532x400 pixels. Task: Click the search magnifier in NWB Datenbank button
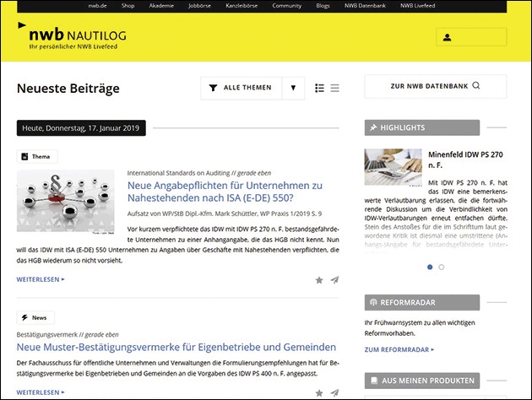tap(476, 86)
